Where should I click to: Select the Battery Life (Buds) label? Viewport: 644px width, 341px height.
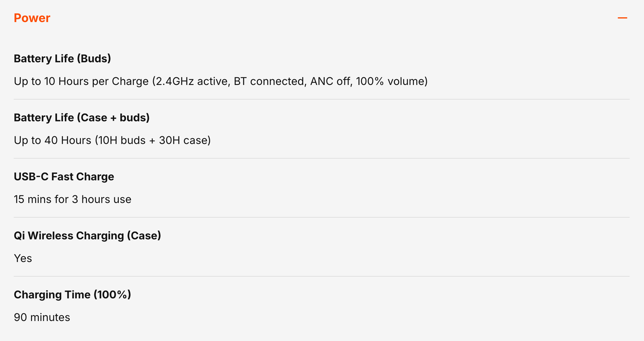pyautogui.click(x=62, y=59)
